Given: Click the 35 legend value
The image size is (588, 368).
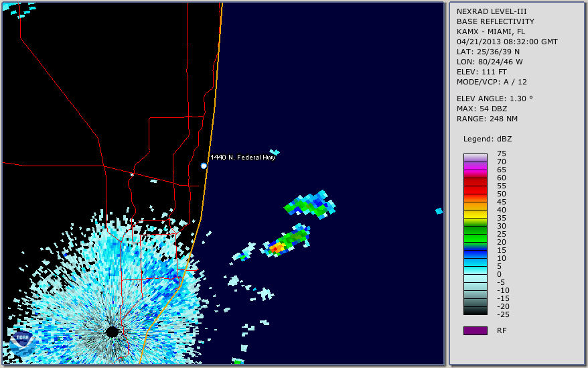Looking at the screenshot, I should point(502,218).
